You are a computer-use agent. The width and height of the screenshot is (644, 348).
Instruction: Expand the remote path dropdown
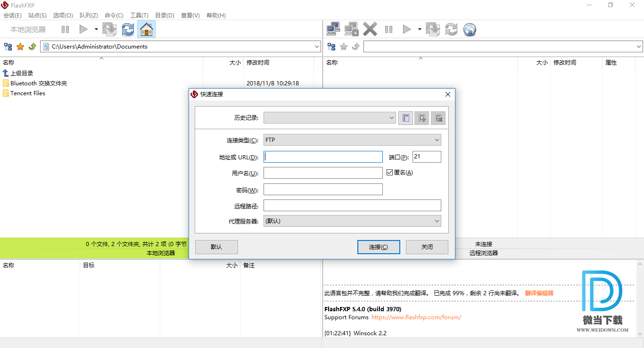(x=639, y=47)
